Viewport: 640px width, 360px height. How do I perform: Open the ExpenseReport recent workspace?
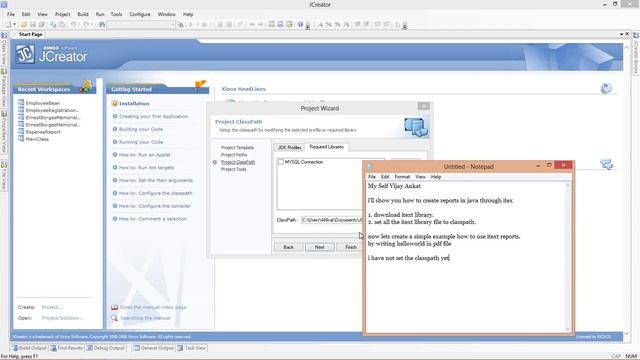pos(43,132)
